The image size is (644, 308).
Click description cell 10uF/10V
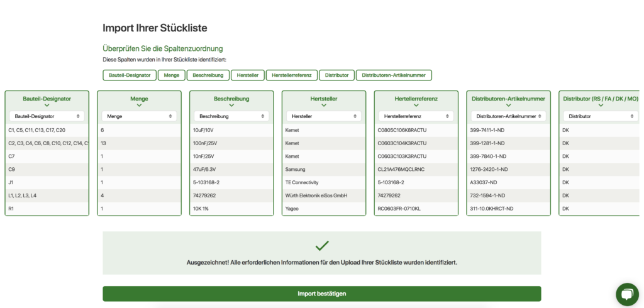231,130
